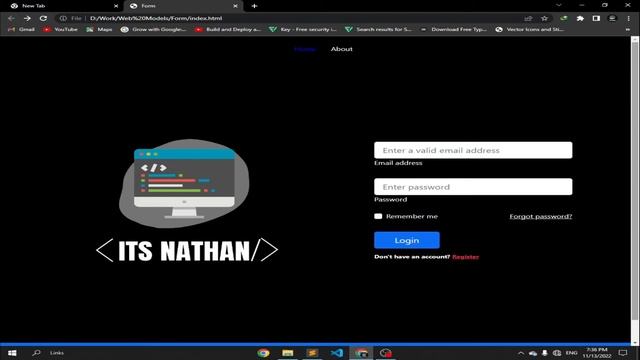Open the tab search dropdown arrow
Viewport: 640px width, 360px height.
558,5
